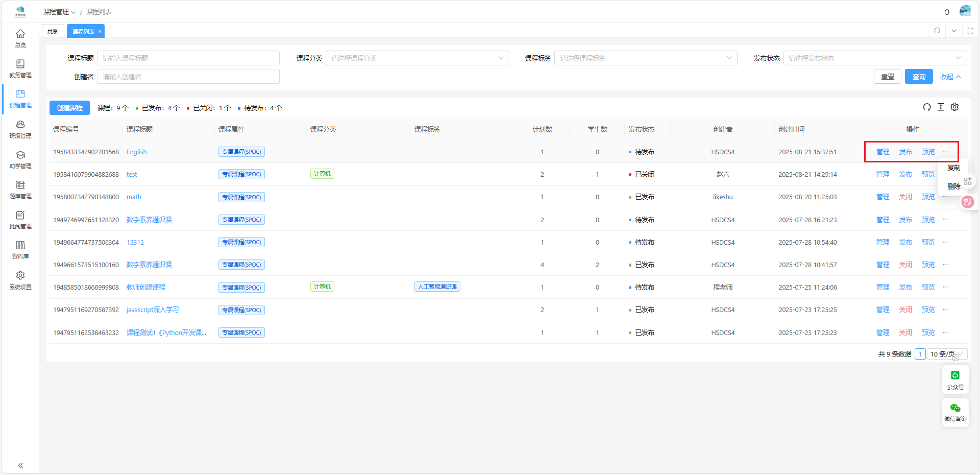Open 系统设置 in the sidebar
The image size is (980, 475).
(20, 280)
